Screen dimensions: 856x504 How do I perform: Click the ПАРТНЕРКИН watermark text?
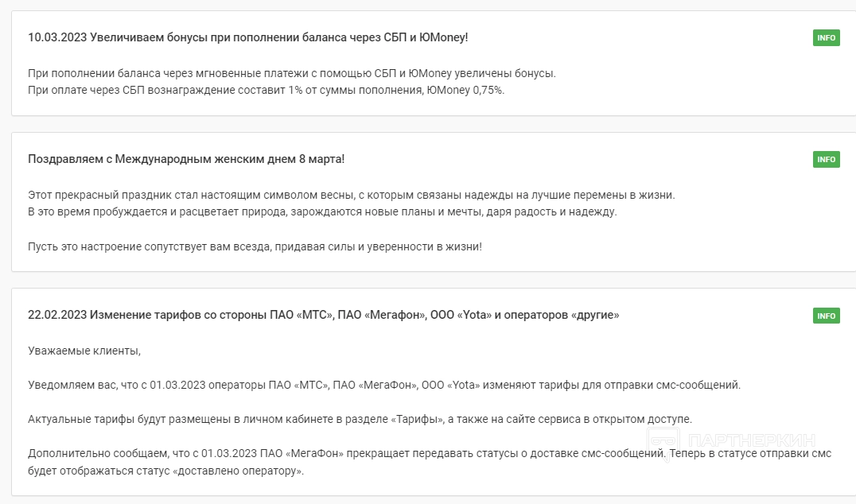751,441
